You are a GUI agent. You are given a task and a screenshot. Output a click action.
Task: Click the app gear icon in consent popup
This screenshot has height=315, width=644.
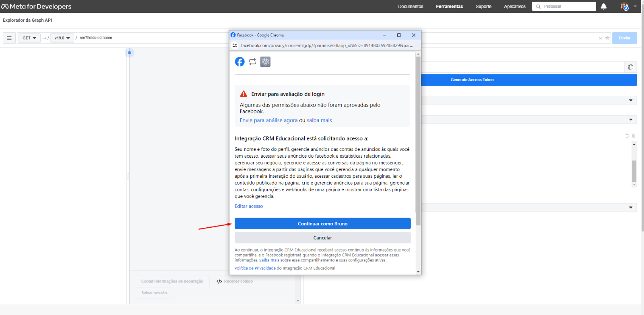coord(265,62)
